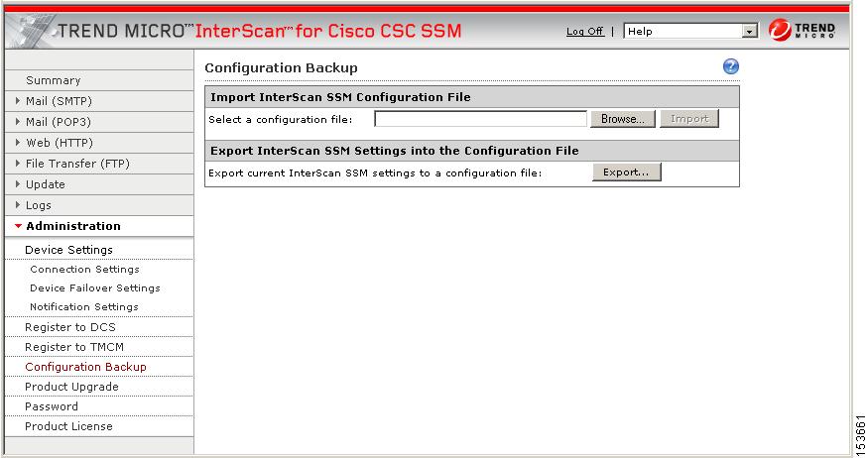
Task: Click the configuration file path input field
Action: [480, 119]
